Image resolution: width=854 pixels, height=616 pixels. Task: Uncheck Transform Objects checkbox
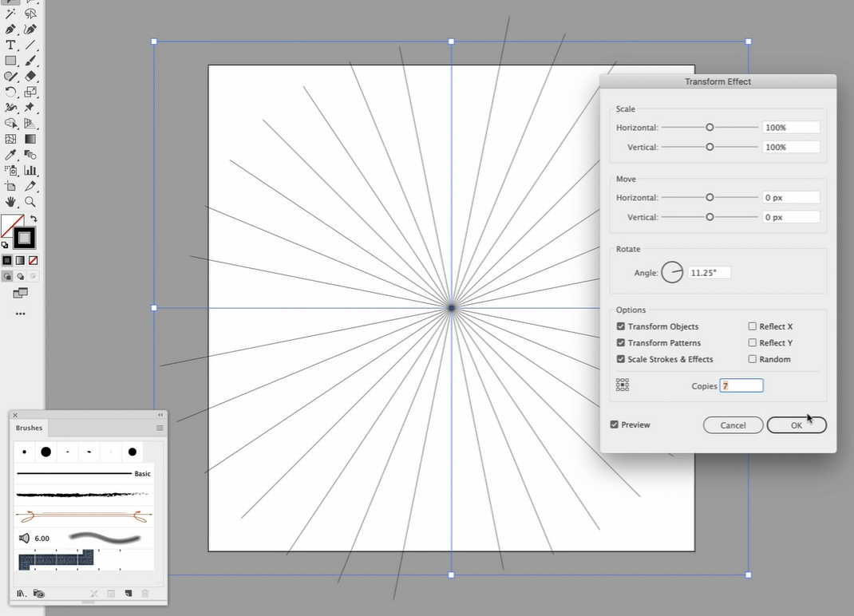[x=621, y=326]
